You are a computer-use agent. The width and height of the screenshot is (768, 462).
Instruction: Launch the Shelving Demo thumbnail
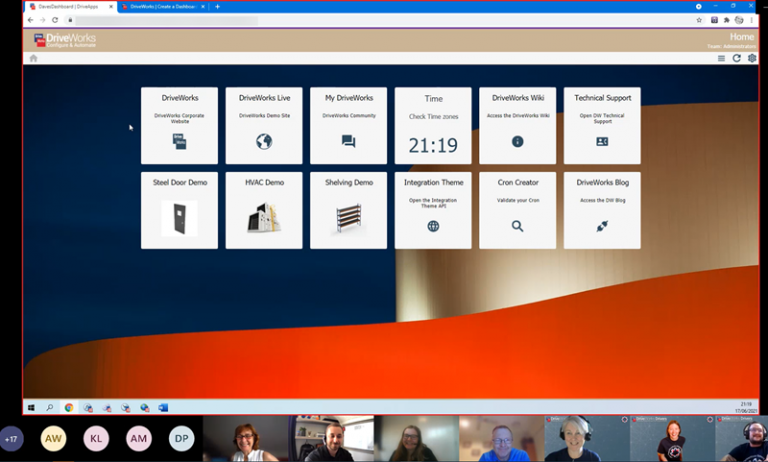pos(349,218)
